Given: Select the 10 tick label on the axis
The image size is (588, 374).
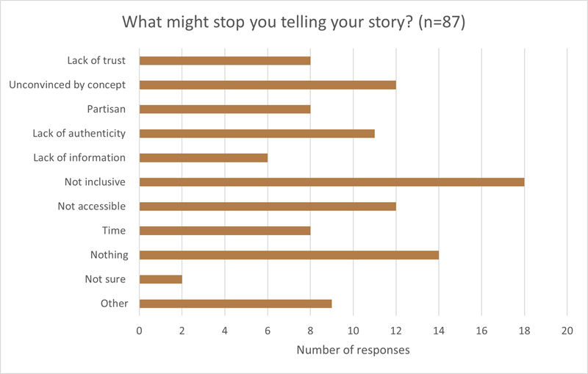Looking at the screenshot, I should click(x=353, y=331).
